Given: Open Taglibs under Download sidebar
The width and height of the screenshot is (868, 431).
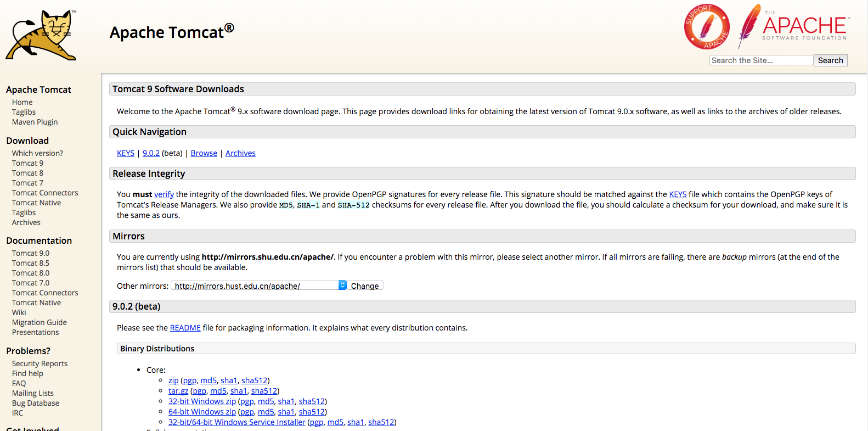Looking at the screenshot, I should click(x=24, y=212).
